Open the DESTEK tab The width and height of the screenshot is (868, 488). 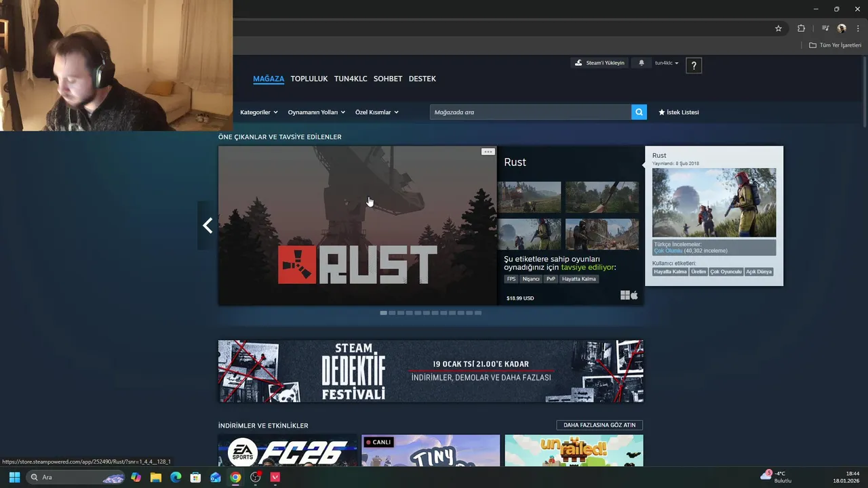coord(422,79)
